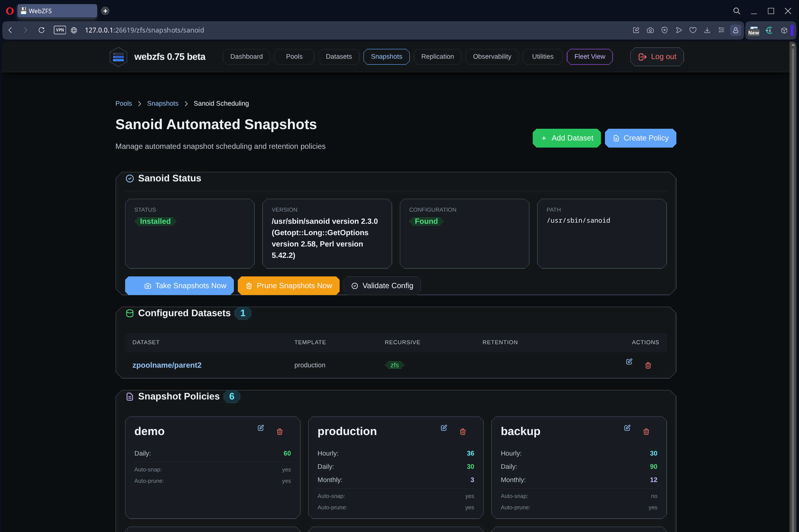Screen dimensions: 799x532
Task: Open the browser New badge sidebar icon
Action: [754, 30]
